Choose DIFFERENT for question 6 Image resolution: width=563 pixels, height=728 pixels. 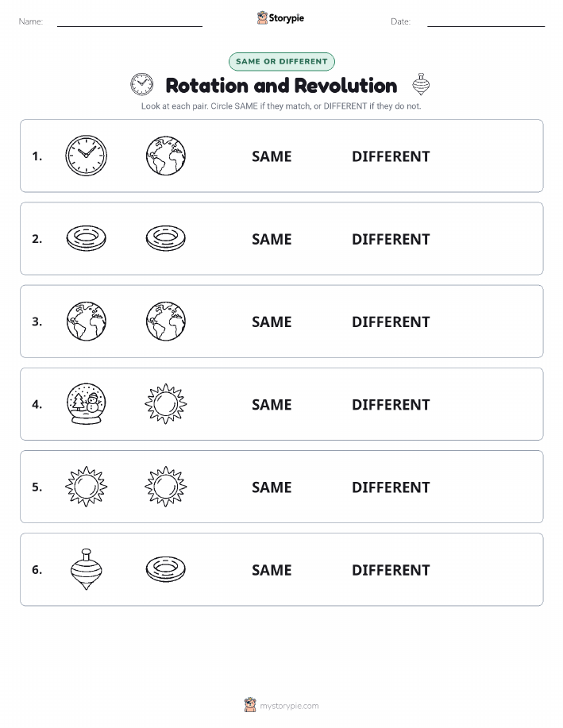391,570
